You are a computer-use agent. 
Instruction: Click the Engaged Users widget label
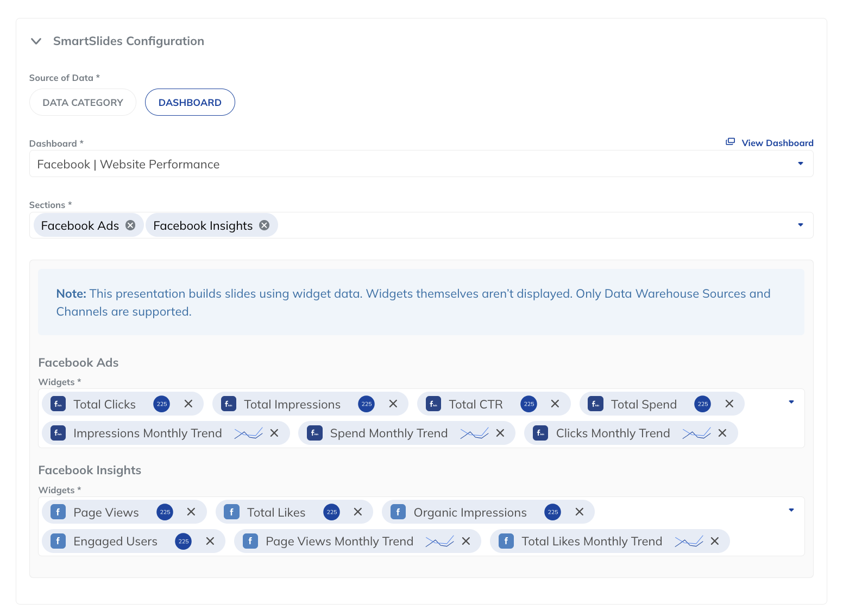coord(116,542)
